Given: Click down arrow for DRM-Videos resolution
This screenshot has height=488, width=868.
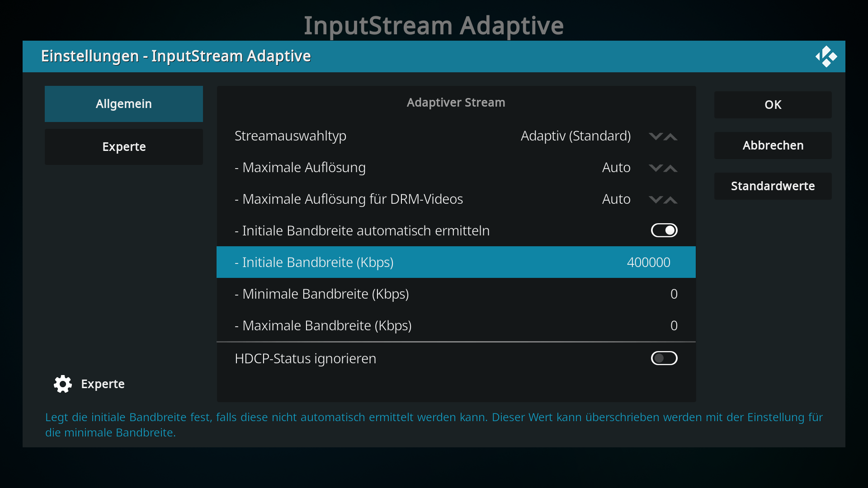Looking at the screenshot, I should pos(656,199).
